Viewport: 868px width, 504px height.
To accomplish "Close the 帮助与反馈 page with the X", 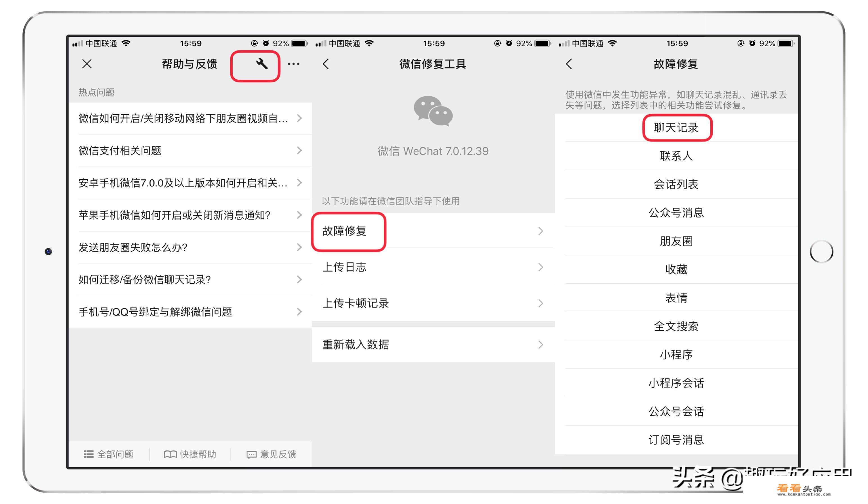I will coord(87,64).
